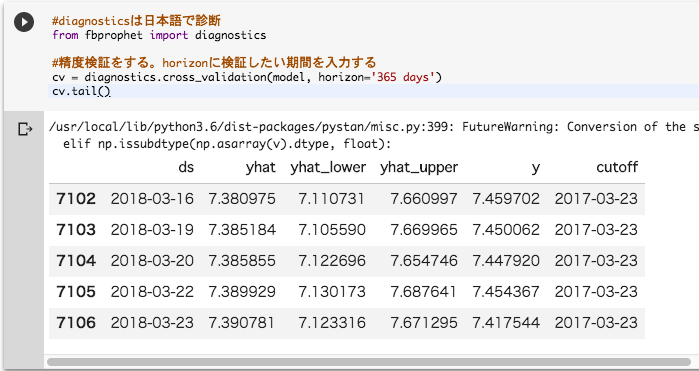Screen dimensions: 699x371
Task: Click the output toggle icon beside results
Action: click(x=25, y=129)
